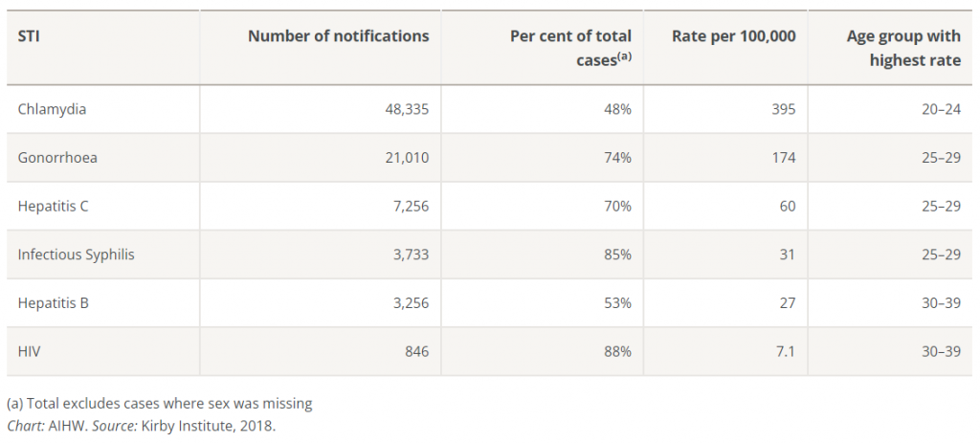The width and height of the screenshot is (980, 443).
Task: Click the footnote about missing sex cases
Action: (x=159, y=403)
